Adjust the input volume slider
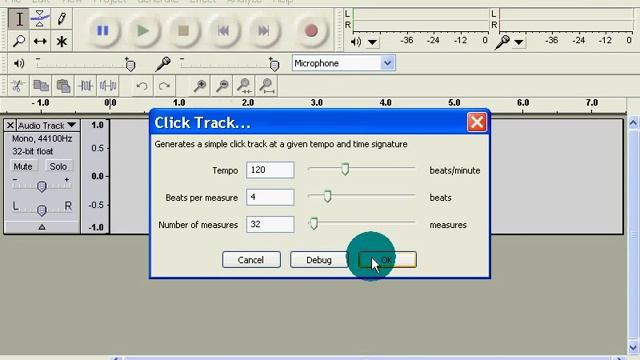 274,65
